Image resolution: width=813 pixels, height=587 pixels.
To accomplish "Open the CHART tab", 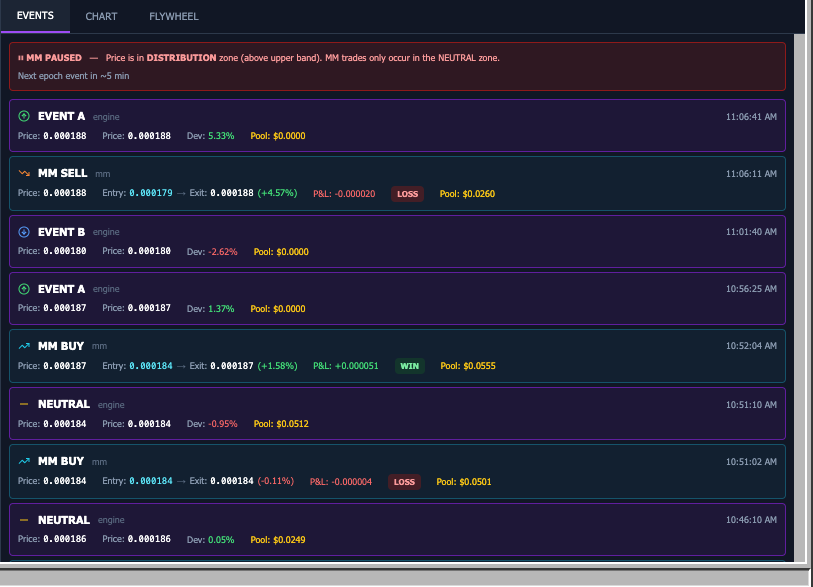I will (x=101, y=17).
